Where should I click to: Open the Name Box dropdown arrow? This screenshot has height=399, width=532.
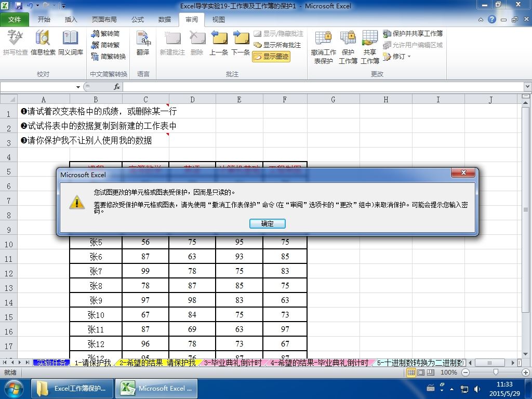click(78, 87)
